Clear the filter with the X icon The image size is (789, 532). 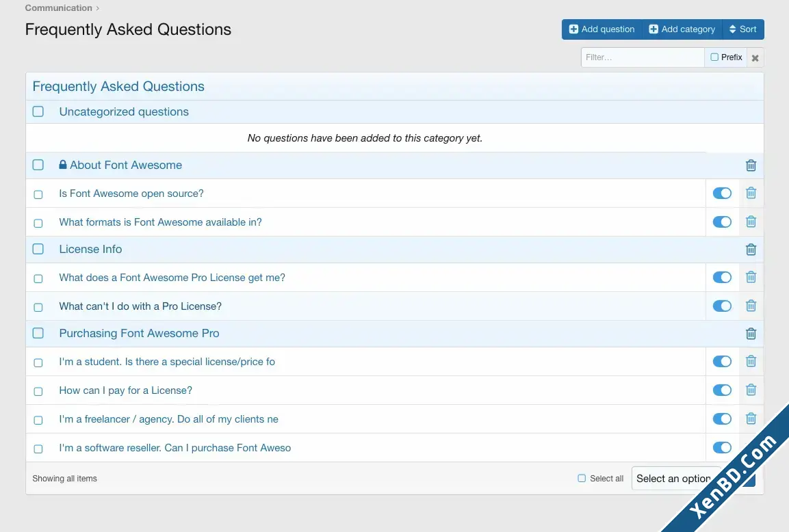(x=755, y=58)
